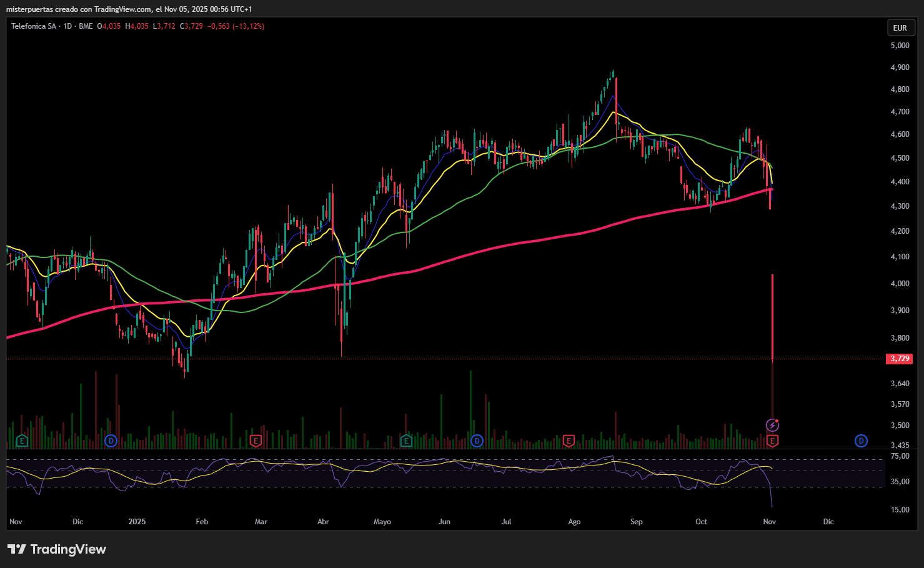Click the green earnings marker in May
924x568 pixels.
point(406,441)
